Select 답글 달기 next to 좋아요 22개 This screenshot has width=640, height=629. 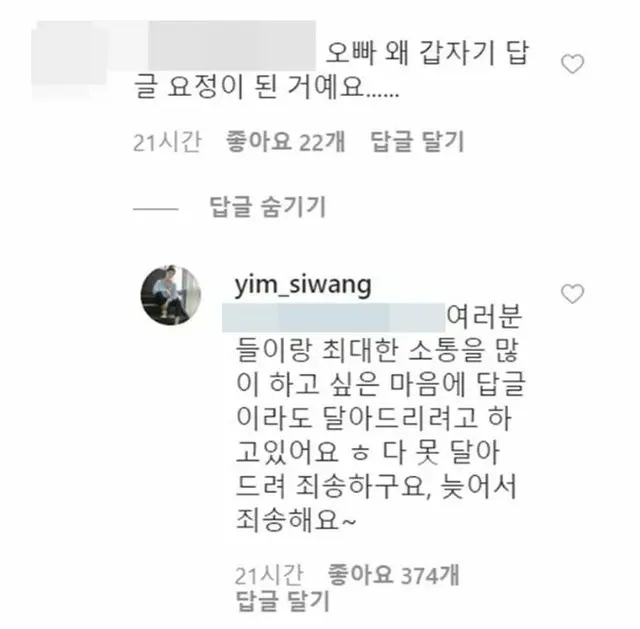(417, 142)
